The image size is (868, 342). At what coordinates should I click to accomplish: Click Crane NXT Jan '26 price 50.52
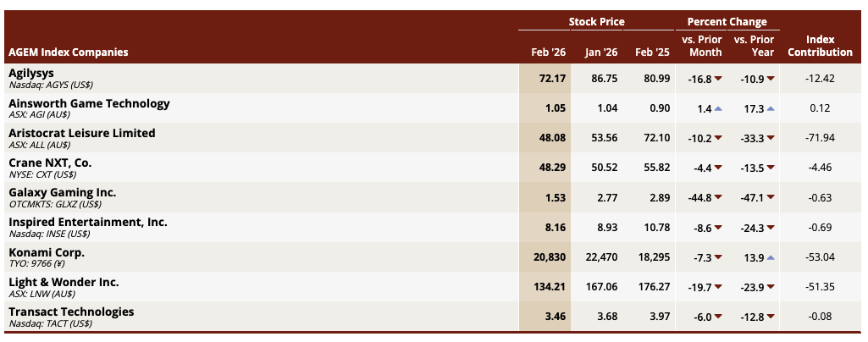point(605,168)
